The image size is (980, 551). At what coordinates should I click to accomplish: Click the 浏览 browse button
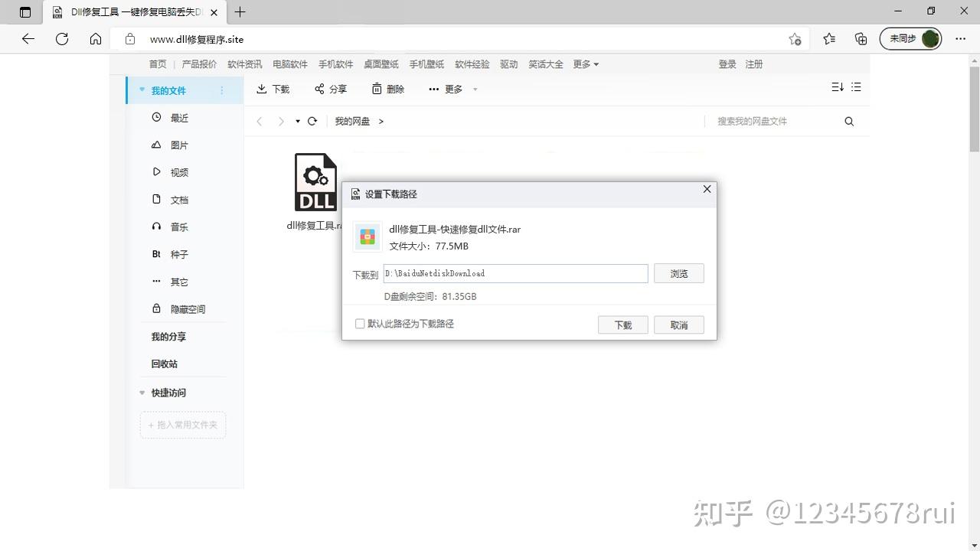coord(678,273)
